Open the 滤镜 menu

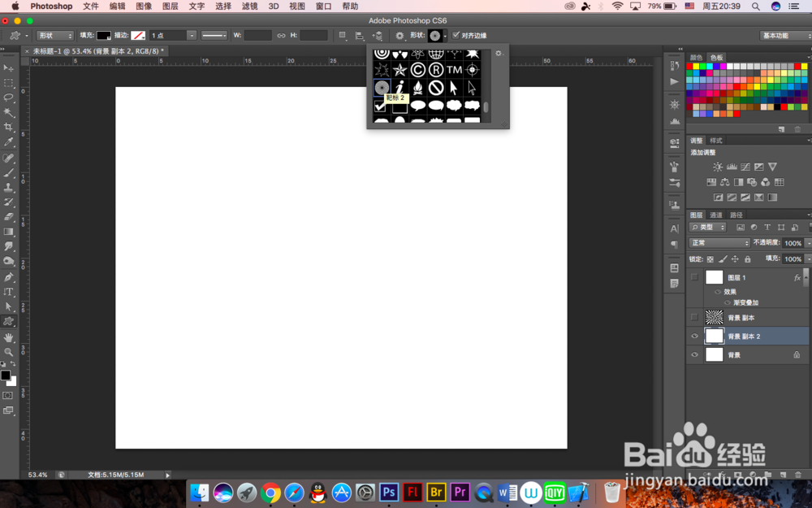coord(249,7)
